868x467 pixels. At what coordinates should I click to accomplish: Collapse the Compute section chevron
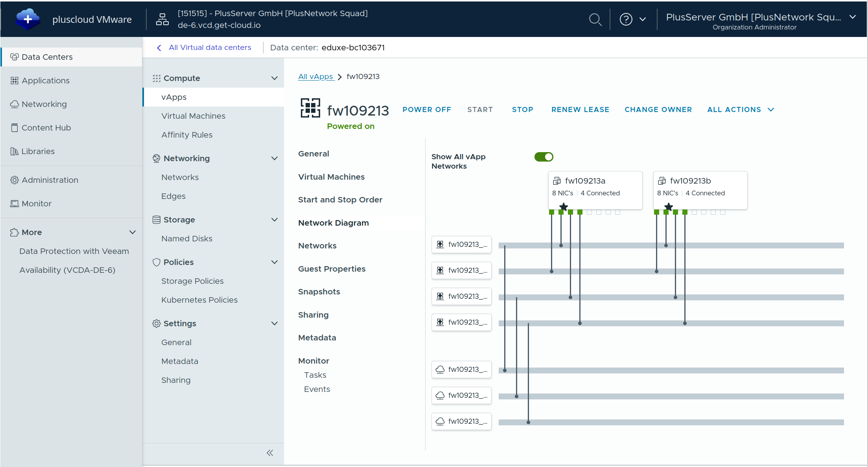[275, 78]
